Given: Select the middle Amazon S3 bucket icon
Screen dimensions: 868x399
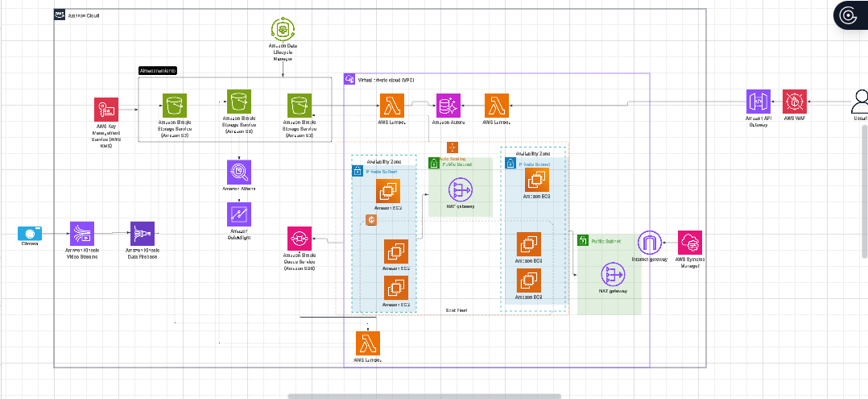Looking at the screenshot, I should (x=239, y=102).
